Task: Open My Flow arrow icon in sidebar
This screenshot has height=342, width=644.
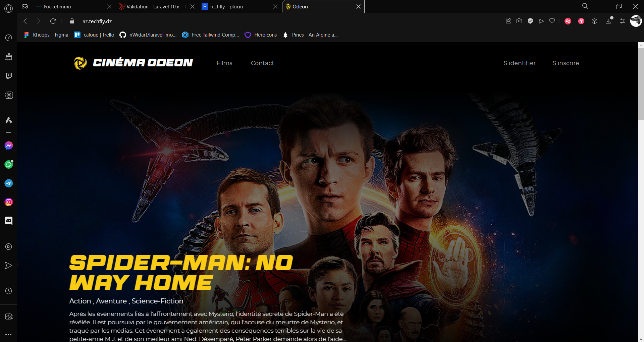Action: [x=9, y=266]
